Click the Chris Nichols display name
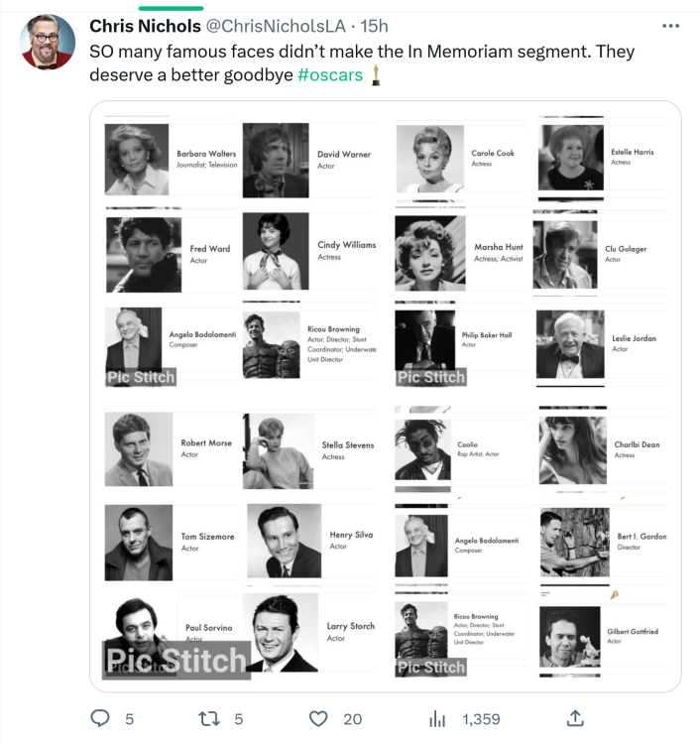 coord(145,26)
